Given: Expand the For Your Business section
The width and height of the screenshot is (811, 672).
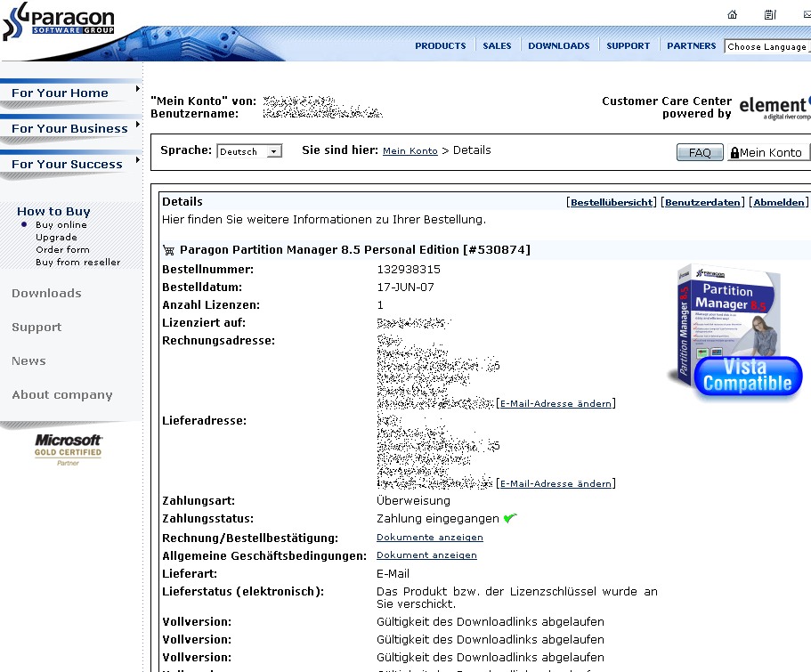Looking at the screenshot, I should pyautogui.click(x=70, y=128).
